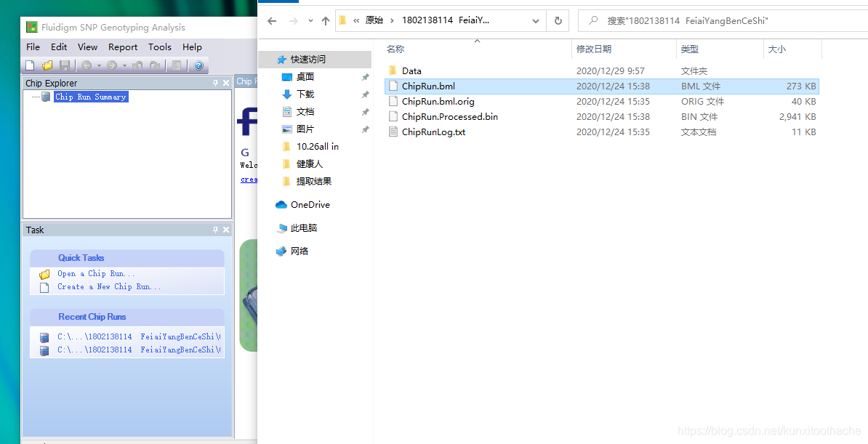This screenshot has height=444, width=868.
Task: Unpin 下载 pin icon
Action: [x=366, y=94]
